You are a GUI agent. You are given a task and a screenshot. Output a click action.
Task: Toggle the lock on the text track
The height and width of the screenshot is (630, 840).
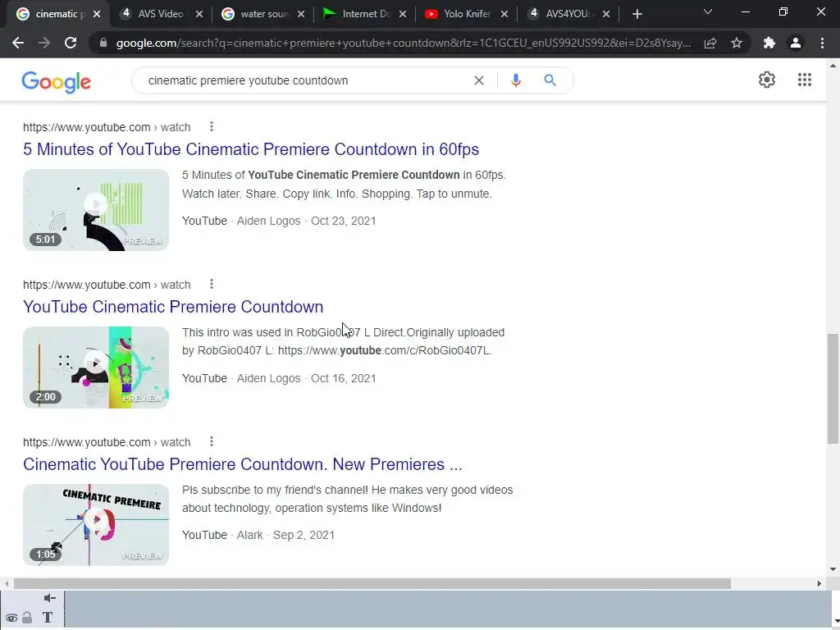coord(27,618)
